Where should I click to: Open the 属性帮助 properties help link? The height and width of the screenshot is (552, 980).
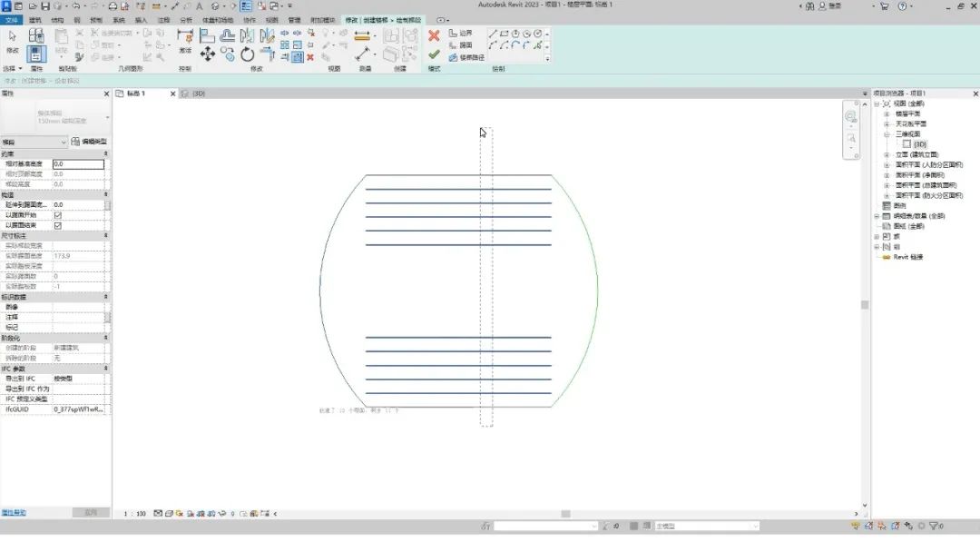(x=14, y=513)
